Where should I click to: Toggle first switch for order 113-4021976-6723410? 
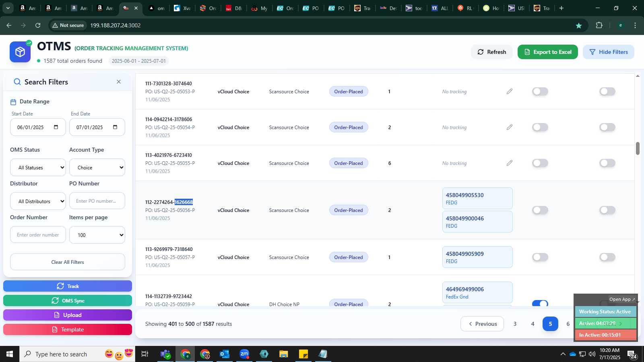click(540, 163)
